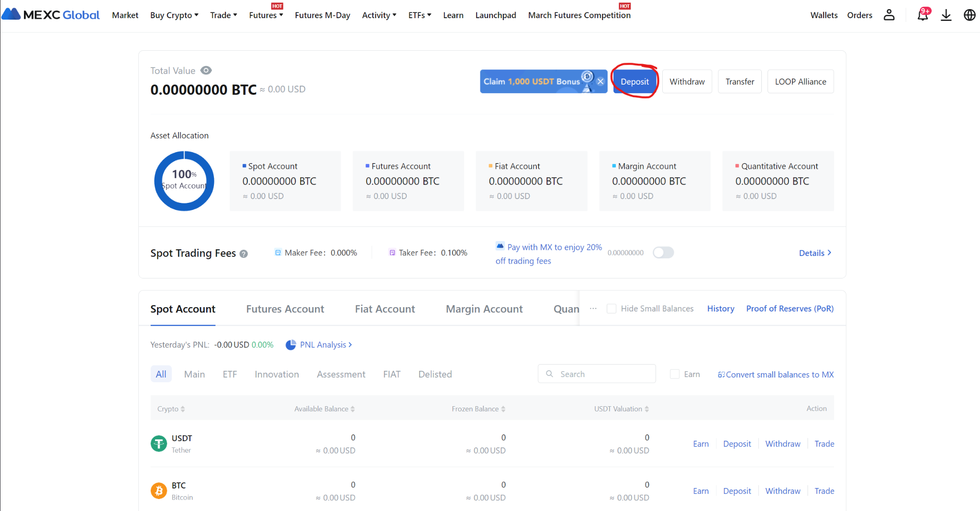Image resolution: width=980 pixels, height=511 pixels.
Task: Toggle Total Value eye visibility icon
Action: tap(206, 70)
